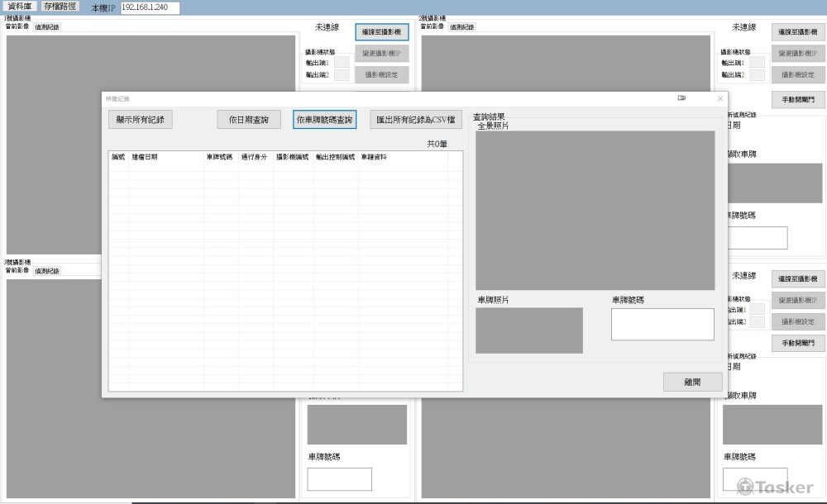
Task: Click the 本機IP address field
Action: [x=150, y=7]
